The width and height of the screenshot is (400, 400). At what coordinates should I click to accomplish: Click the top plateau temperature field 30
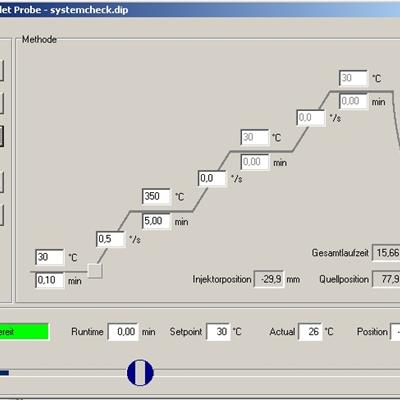pyautogui.click(x=353, y=78)
